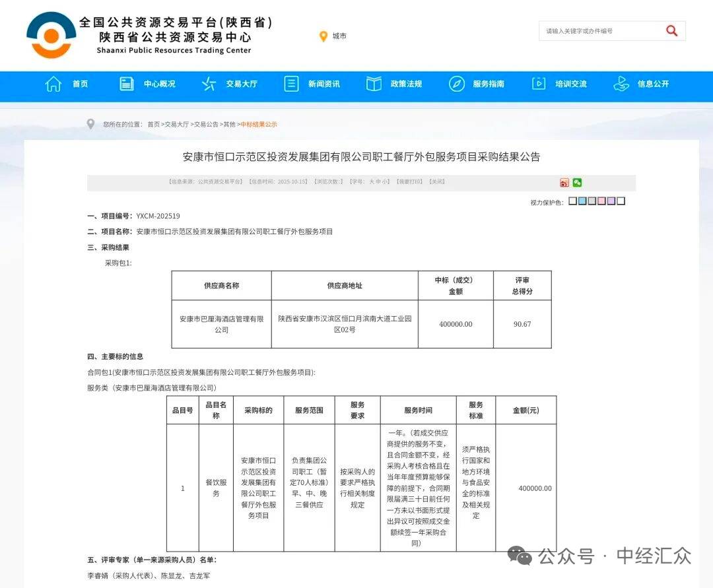Click the compass icon beside 服务指南

(456, 84)
